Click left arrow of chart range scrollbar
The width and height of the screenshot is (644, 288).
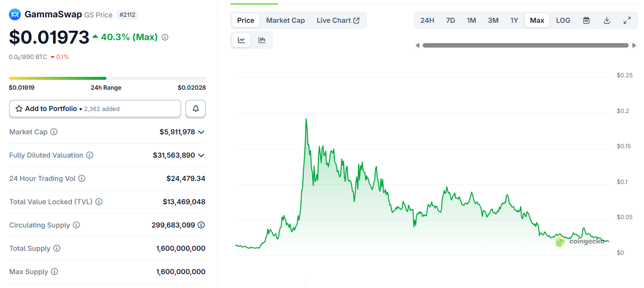[x=418, y=46]
